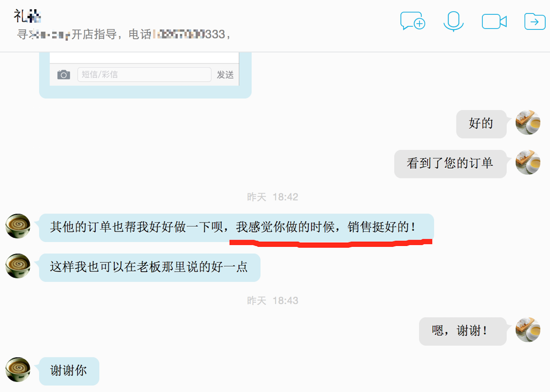The width and height of the screenshot is (550, 392).
Task: Select the 好的 message bubble
Action: 481,124
